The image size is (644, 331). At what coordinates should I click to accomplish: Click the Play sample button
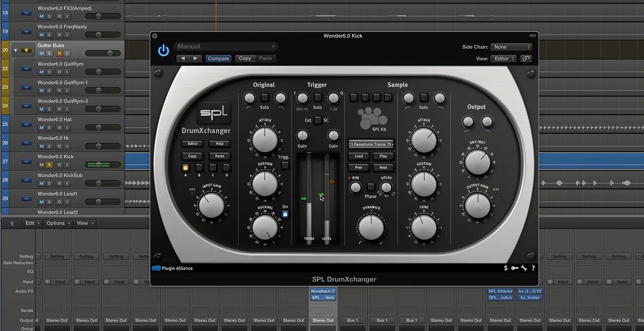[x=383, y=156]
